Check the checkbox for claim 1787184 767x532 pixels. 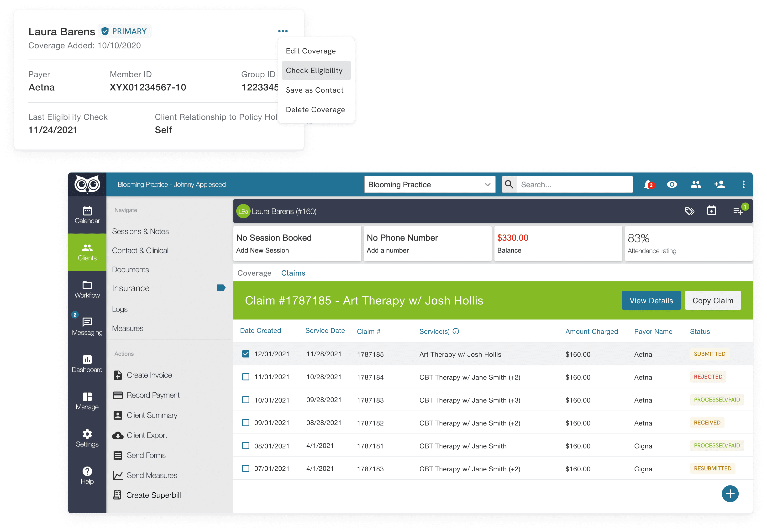tap(246, 377)
